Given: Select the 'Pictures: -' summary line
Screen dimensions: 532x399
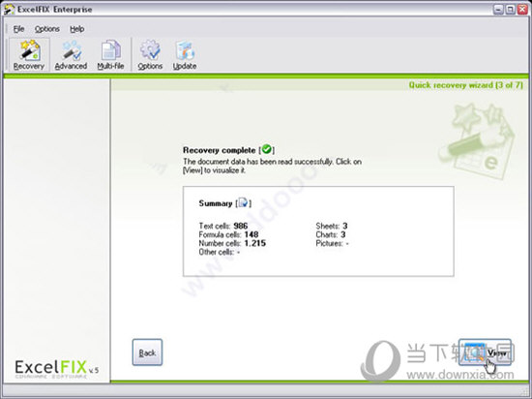Looking at the screenshot, I should pos(332,243).
